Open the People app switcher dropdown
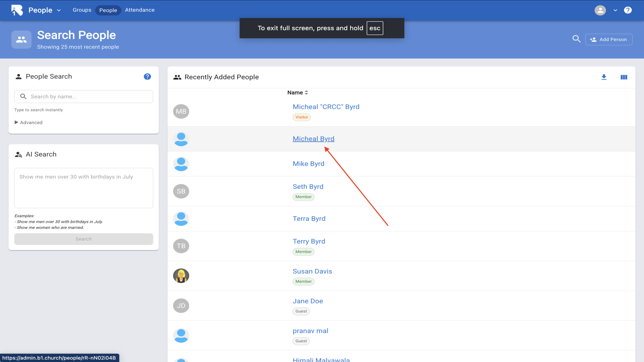Viewport: 644px width, 362px height. [x=44, y=10]
